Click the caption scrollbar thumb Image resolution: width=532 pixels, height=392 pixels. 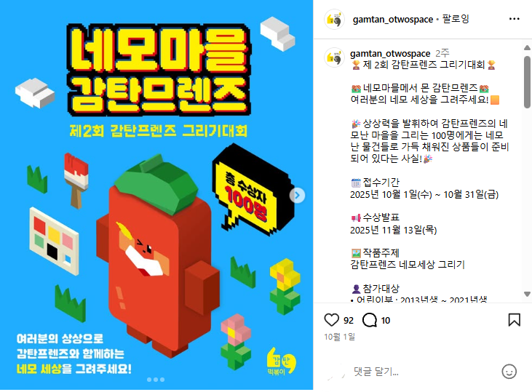pyautogui.click(x=527, y=82)
